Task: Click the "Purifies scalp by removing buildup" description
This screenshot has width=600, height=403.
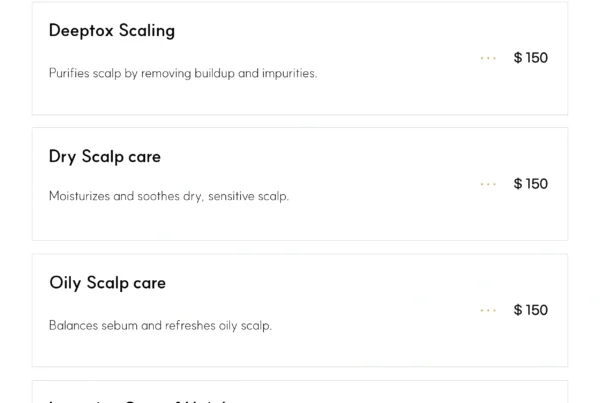Action: coord(183,73)
